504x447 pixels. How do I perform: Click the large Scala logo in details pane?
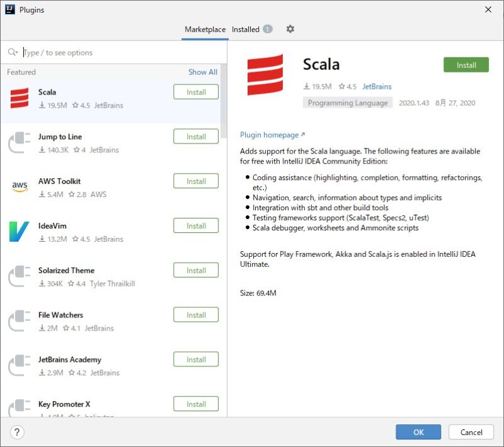tap(265, 75)
